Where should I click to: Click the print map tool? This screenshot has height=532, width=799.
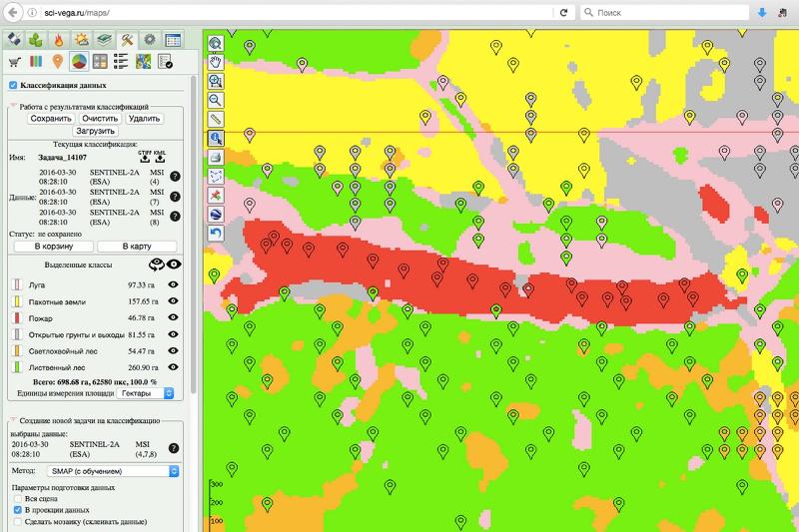click(216, 157)
